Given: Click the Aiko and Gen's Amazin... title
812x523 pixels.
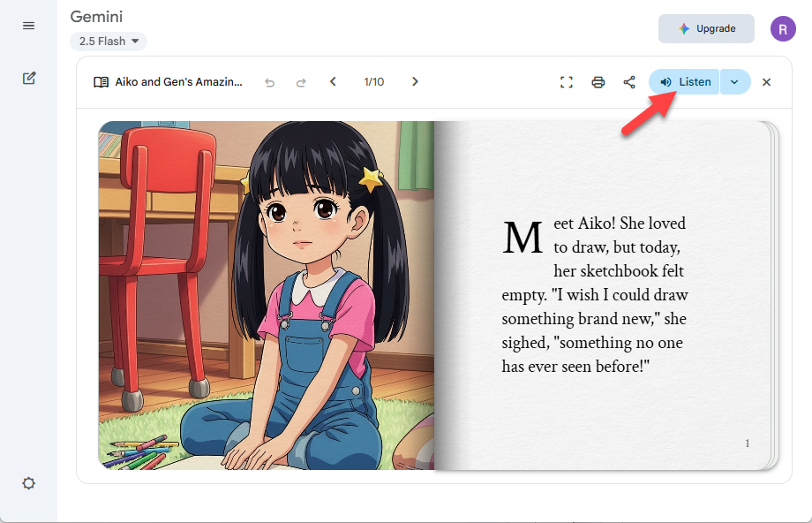Looking at the screenshot, I should (x=178, y=82).
